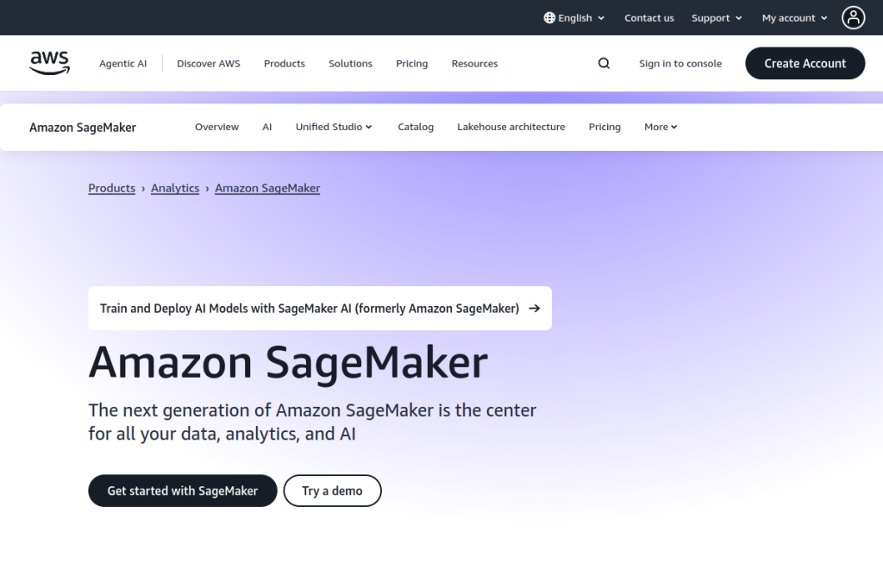Open the user profile avatar icon

pos(853,17)
